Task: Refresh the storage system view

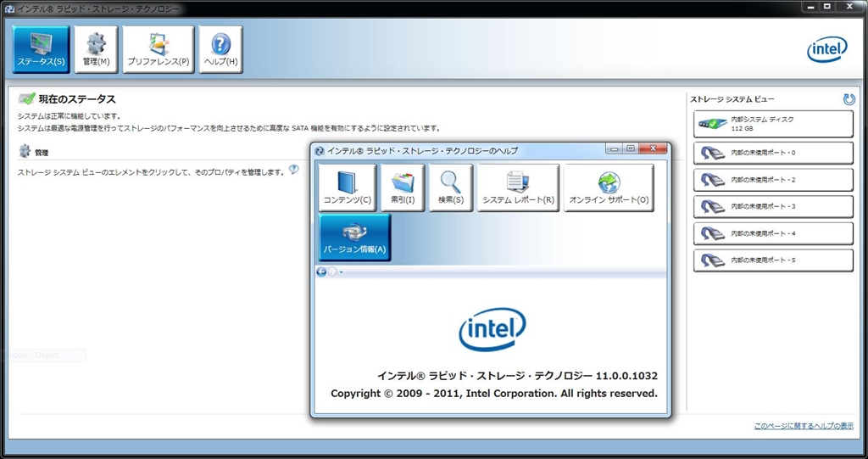Action: pyautogui.click(x=849, y=99)
